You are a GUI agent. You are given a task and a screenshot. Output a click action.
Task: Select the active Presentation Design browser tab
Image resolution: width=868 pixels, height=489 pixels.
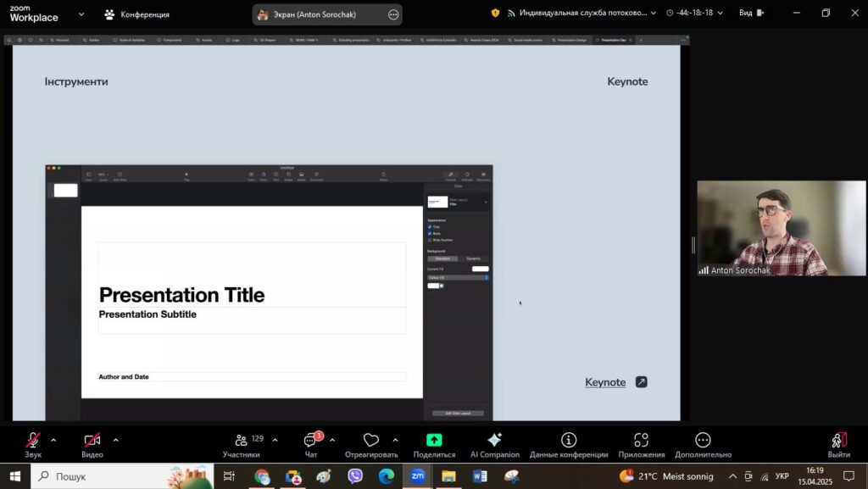(x=614, y=40)
